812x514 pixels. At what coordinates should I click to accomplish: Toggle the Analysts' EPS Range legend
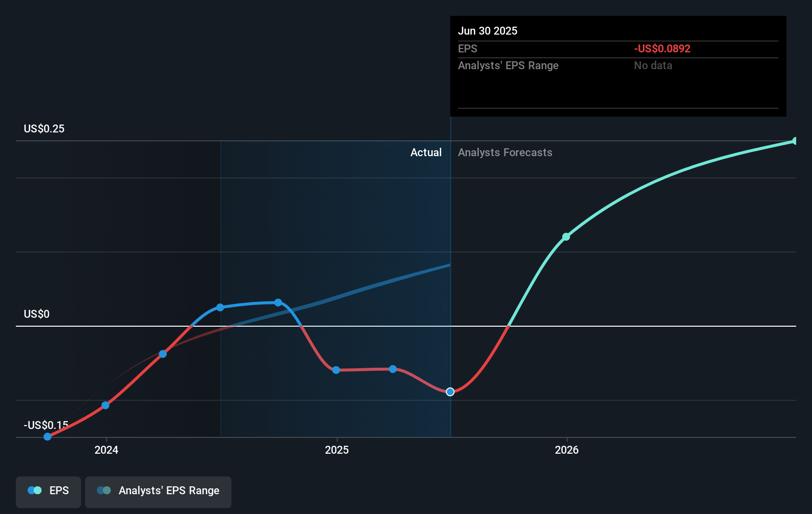[x=158, y=492]
